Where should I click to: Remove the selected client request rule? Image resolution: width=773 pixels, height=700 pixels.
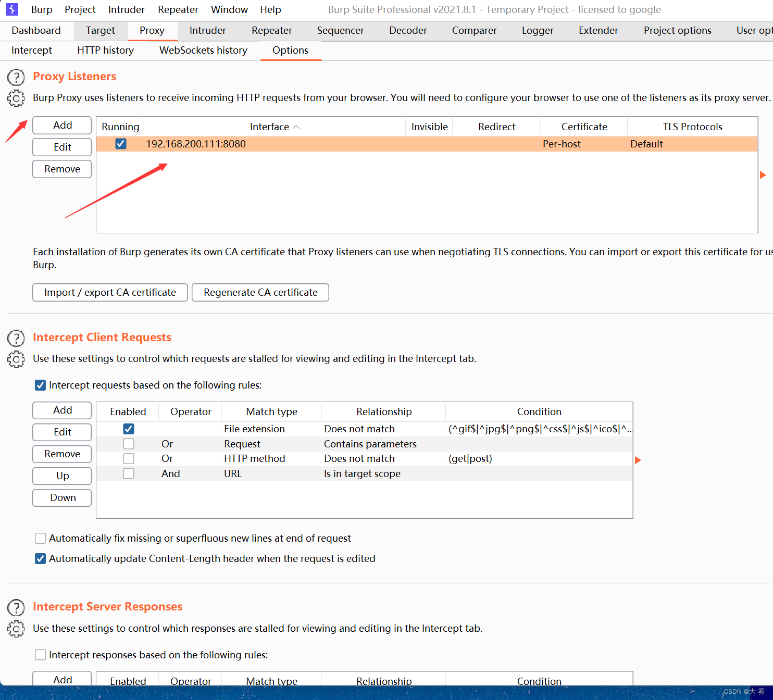(62, 454)
